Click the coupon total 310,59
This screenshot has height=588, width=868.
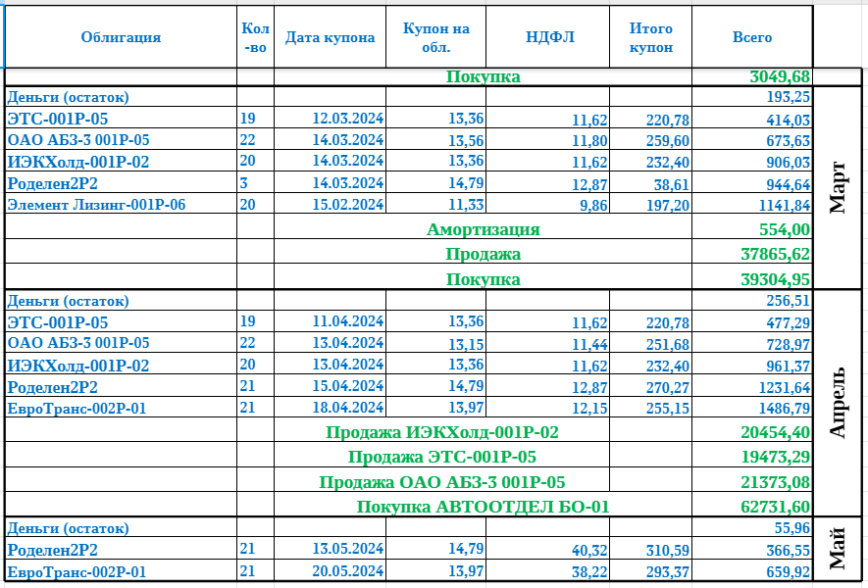(668, 551)
